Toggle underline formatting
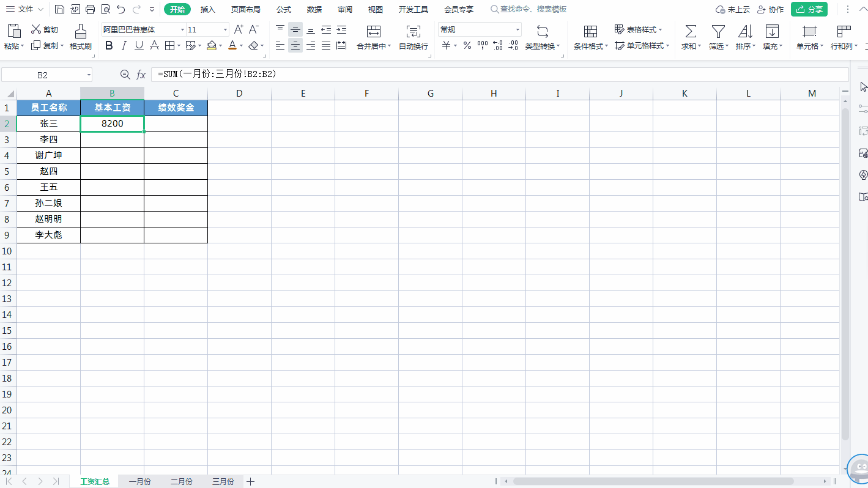 click(139, 45)
